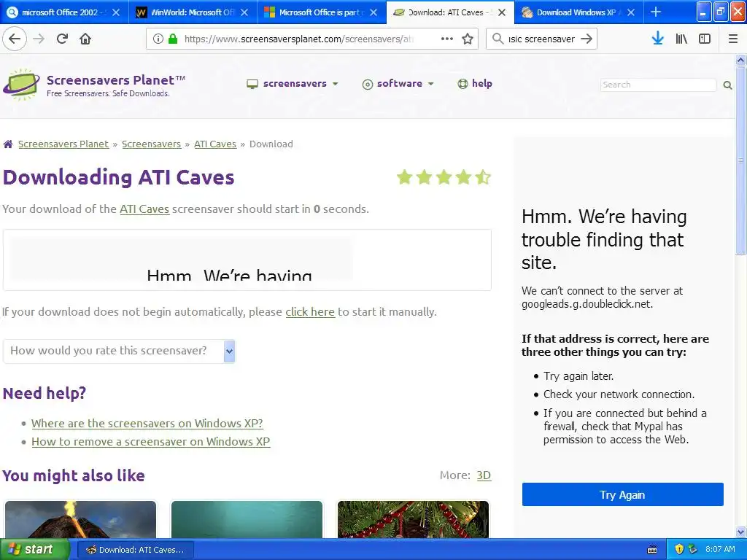Screen dimensions: 747x560
Task: Go back with the browser back arrow
Action: (x=15, y=39)
